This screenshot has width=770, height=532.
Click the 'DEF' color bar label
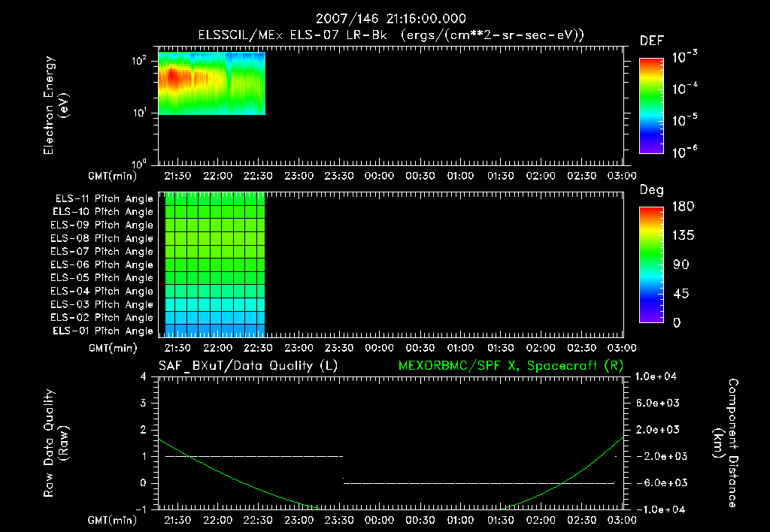pyautogui.click(x=652, y=41)
